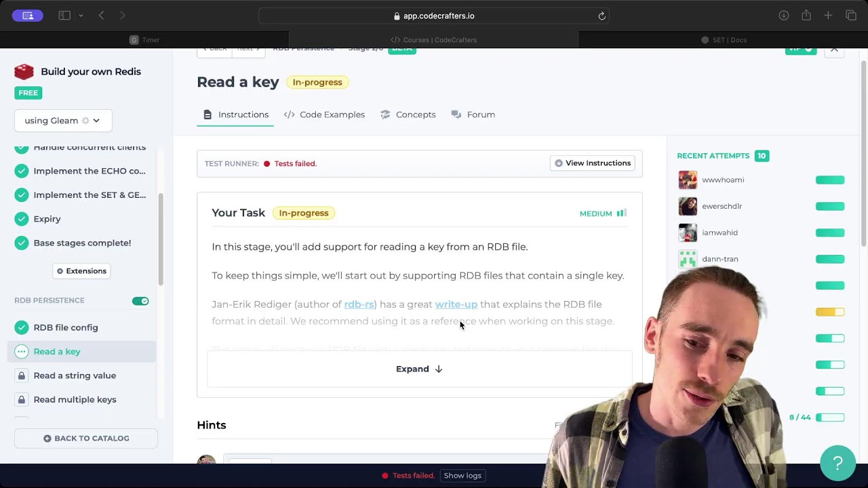Switch to the Timer browser tab
The height and width of the screenshot is (488, 868).
pos(144,40)
